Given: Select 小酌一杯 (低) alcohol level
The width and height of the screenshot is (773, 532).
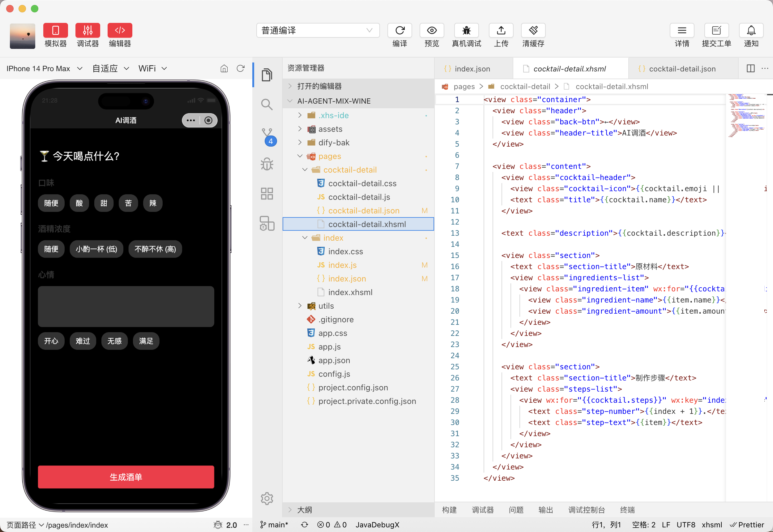Looking at the screenshot, I should pos(96,249).
